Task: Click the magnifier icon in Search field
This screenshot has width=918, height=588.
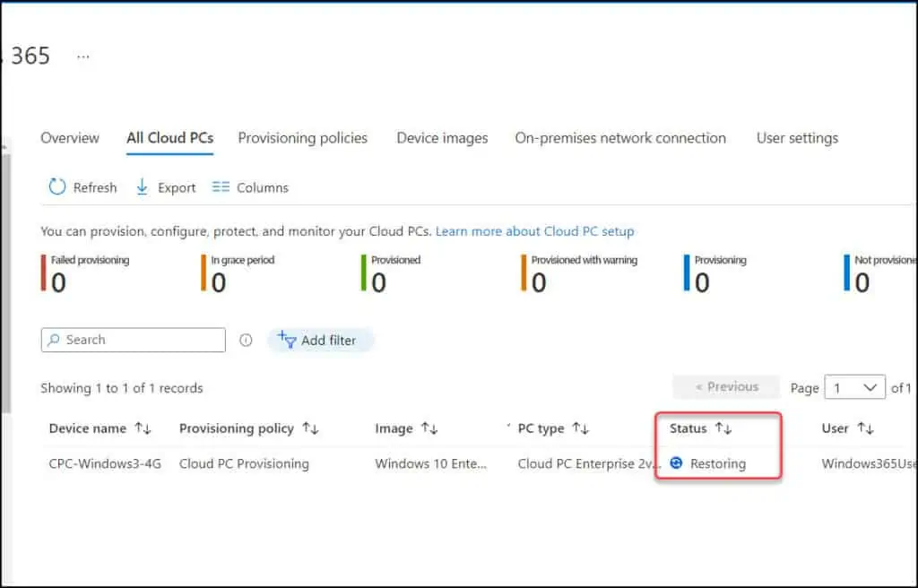Action: click(54, 340)
